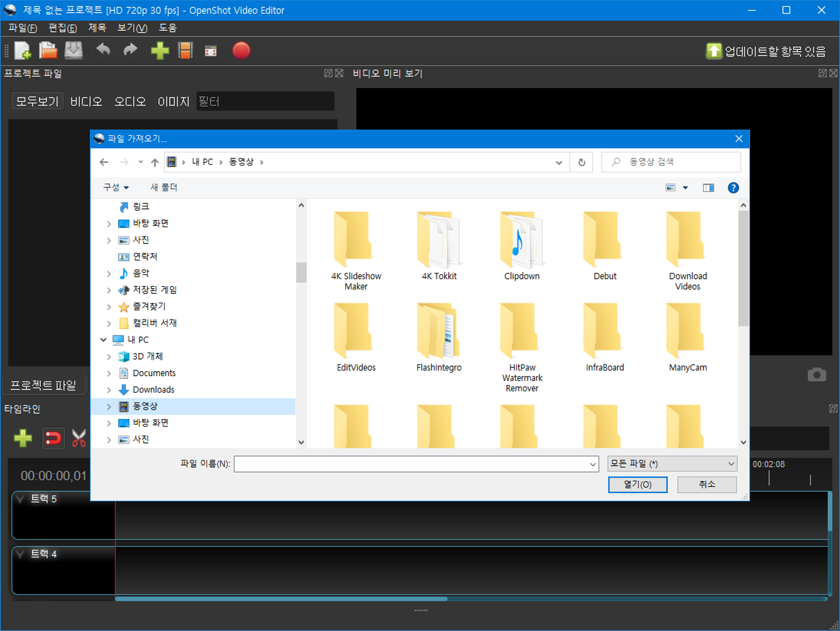Click the 새 폴더 button
This screenshot has width=840, height=631.
tap(163, 187)
